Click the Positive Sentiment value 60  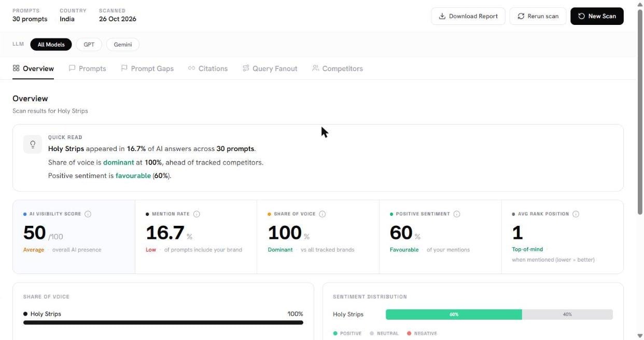click(401, 233)
